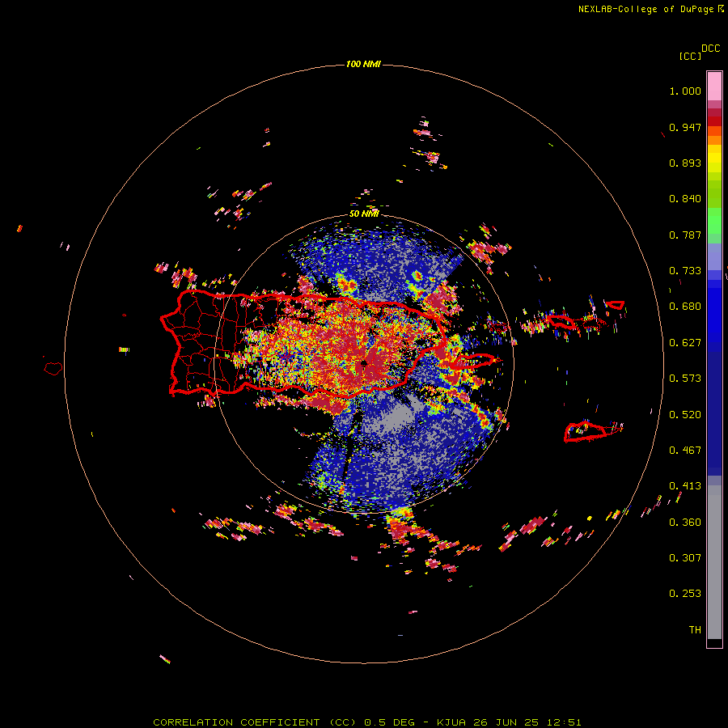Click the 100 NMI range ring label
The image size is (728, 728).
[363, 64]
